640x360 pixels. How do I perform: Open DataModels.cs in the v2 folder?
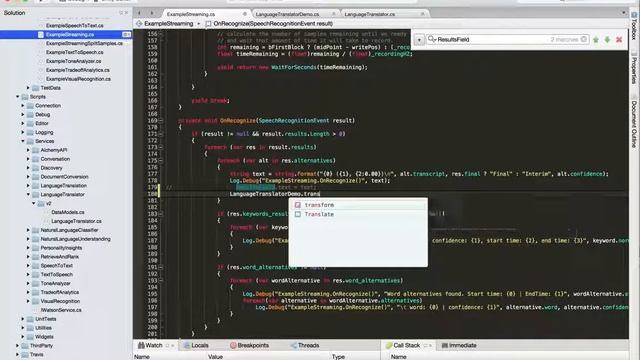pos(68,212)
